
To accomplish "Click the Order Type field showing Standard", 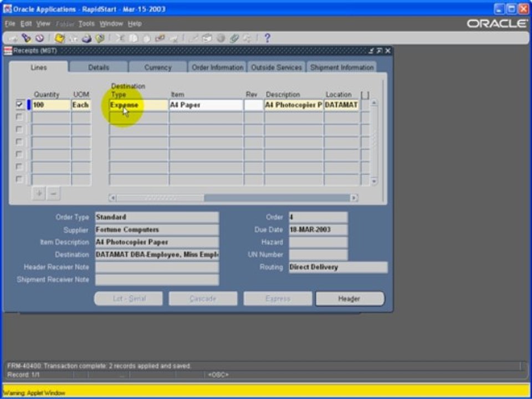I will click(x=157, y=217).
